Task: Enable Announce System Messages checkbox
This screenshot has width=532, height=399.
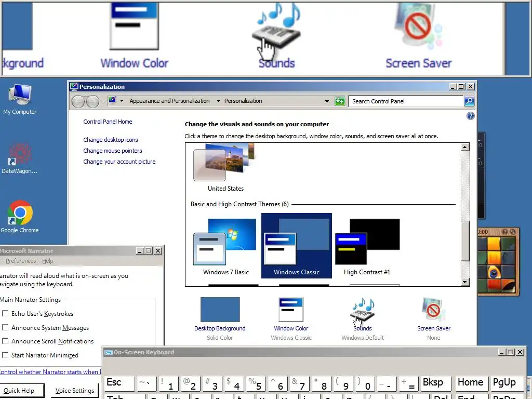Action: (x=5, y=327)
